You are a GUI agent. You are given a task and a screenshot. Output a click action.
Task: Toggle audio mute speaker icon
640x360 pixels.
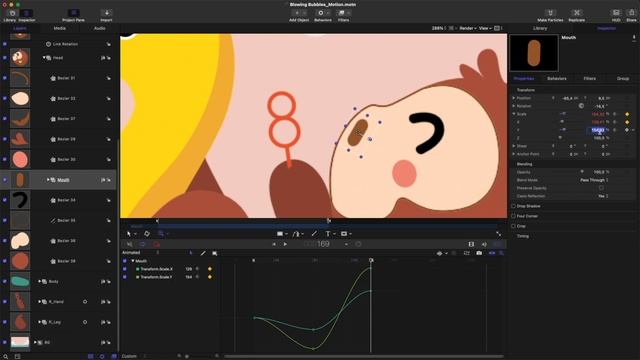484,244
